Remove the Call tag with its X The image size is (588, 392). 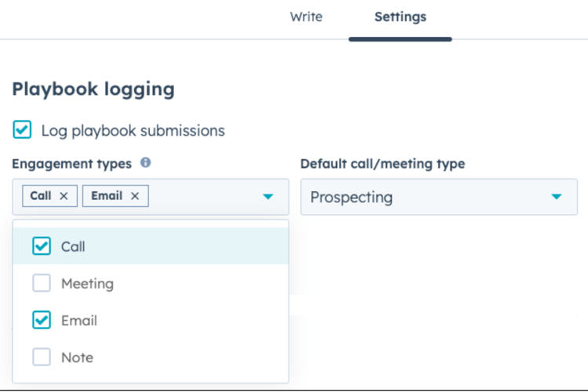tap(64, 196)
